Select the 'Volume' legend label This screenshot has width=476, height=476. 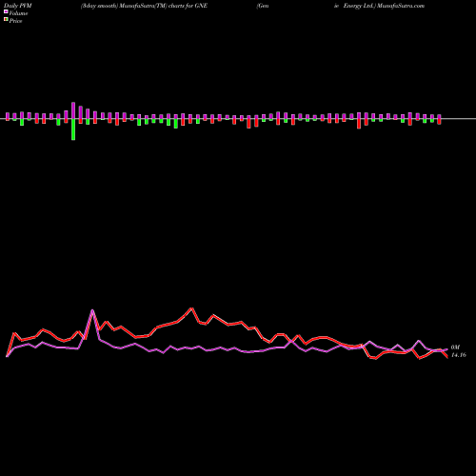(x=18, y=13)
